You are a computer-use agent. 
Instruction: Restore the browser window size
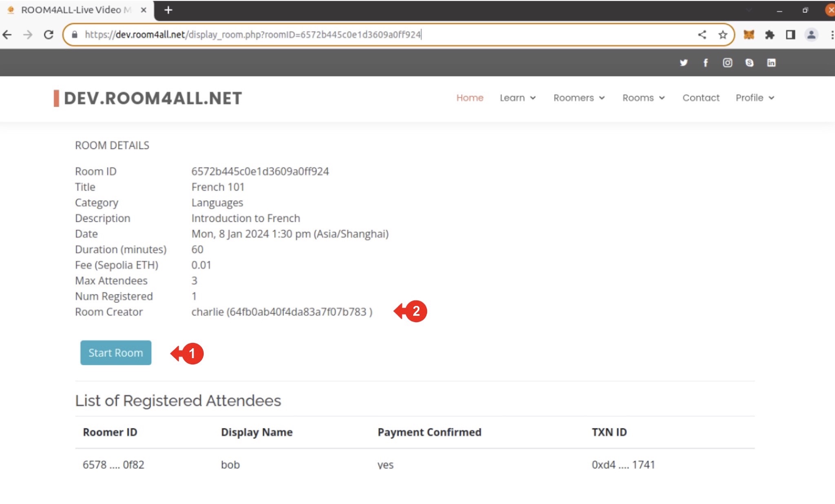[805, 11]
